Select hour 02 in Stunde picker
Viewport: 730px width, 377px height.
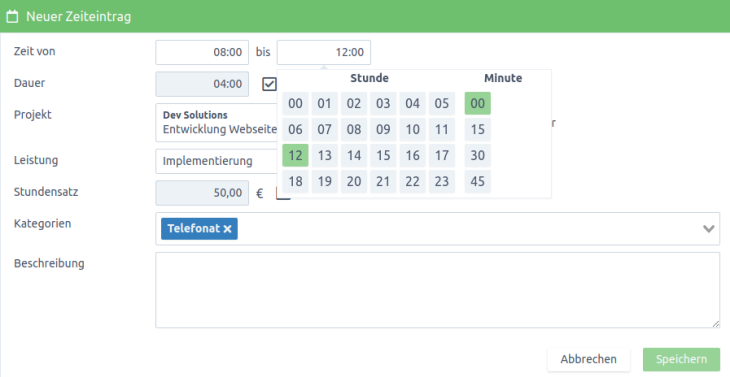354,103
